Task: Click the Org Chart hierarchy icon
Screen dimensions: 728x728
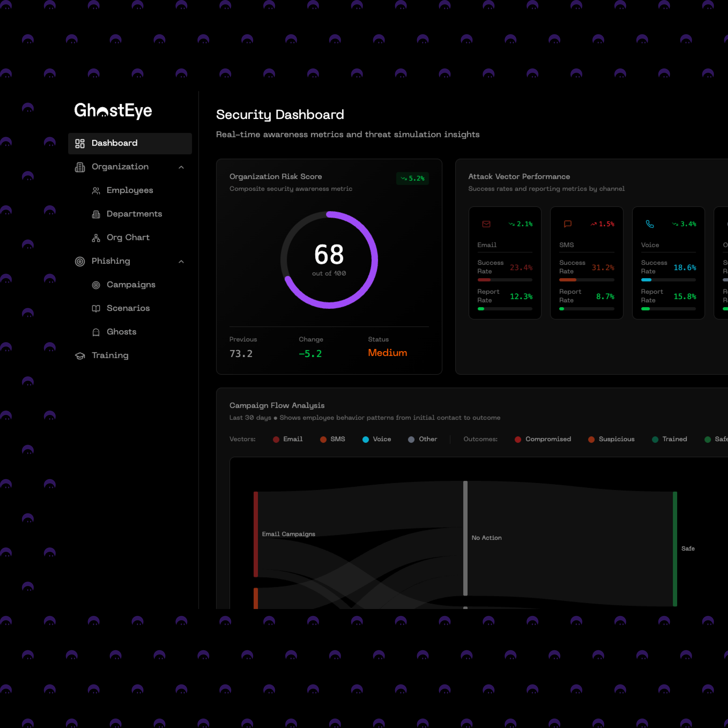Action: click(96, 238)
